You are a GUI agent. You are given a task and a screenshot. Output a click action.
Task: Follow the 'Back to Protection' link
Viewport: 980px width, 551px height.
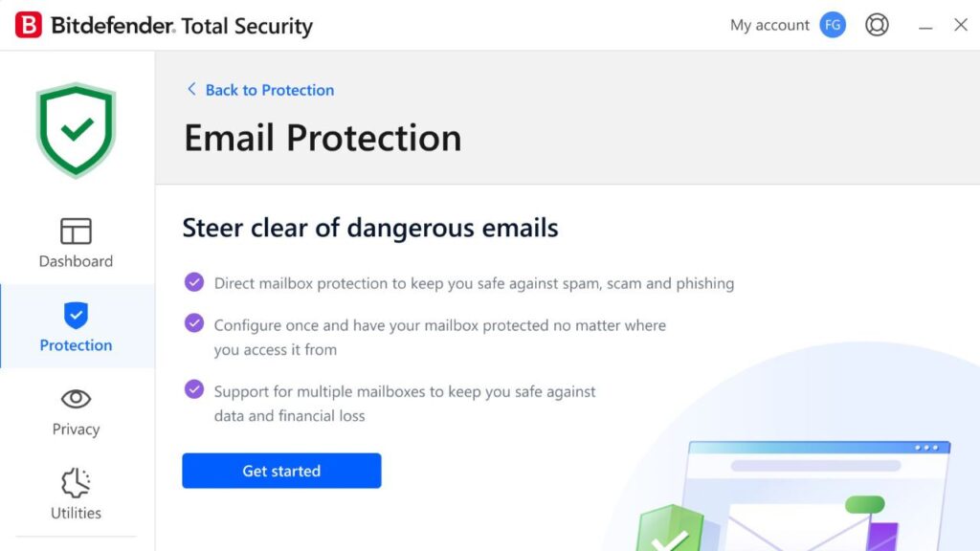pos(268,89)
